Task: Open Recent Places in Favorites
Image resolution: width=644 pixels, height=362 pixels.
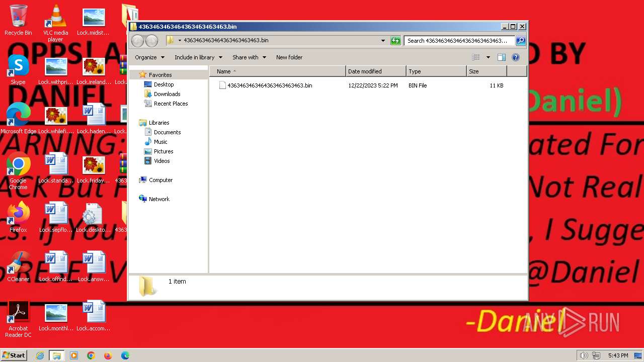Action: click(x=171, y=104)
